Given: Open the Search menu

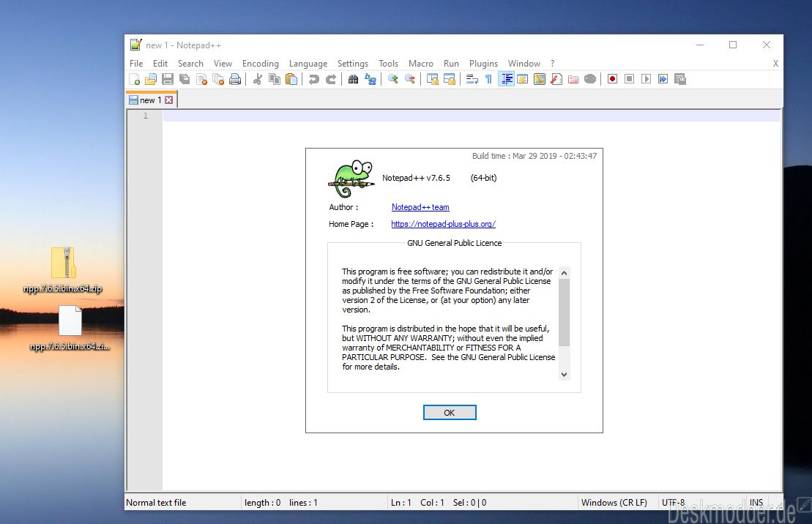Looking at the screenshot, I should click(190, 63).
